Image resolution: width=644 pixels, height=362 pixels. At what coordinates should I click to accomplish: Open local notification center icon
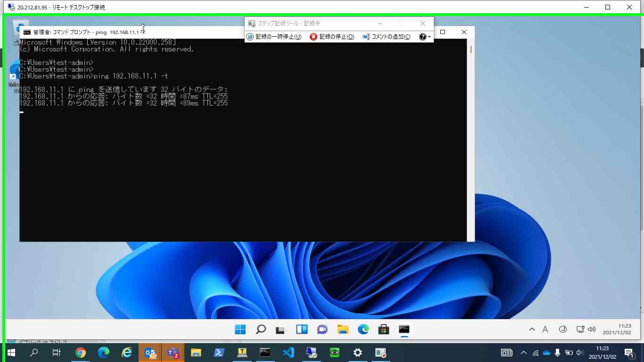pos(629,353)
